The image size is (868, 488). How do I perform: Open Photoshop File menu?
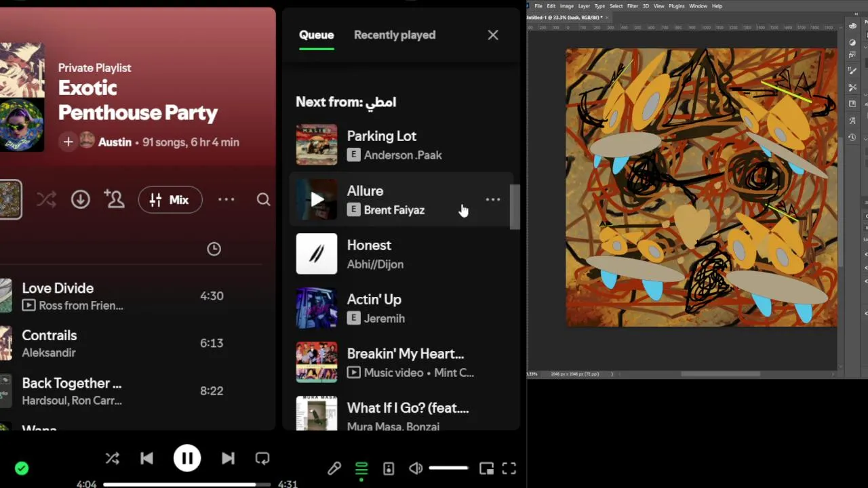point(538,6)
